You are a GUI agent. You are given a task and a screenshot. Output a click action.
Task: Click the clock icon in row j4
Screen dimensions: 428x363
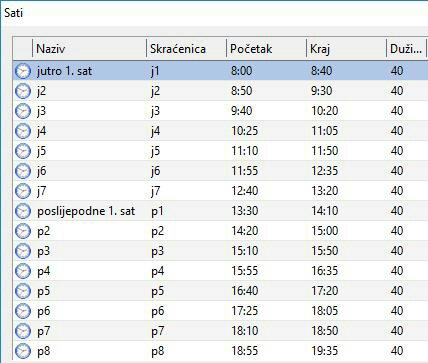(x=23, y=131)
